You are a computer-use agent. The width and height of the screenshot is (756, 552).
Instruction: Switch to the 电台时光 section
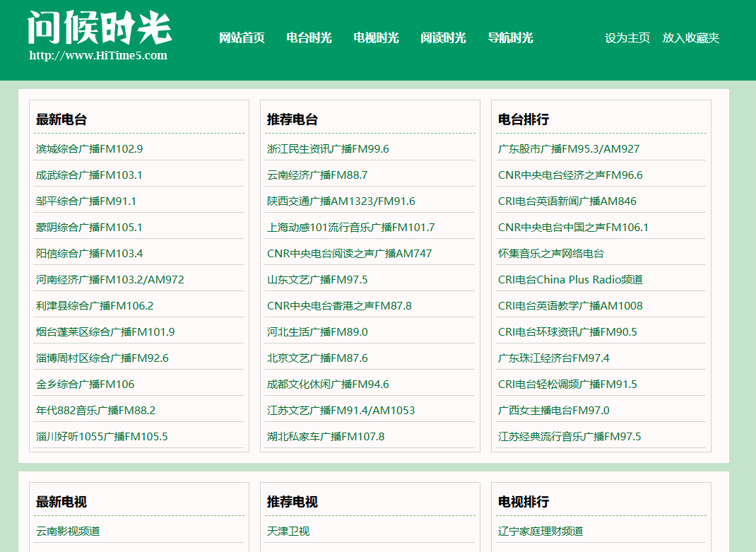coord(307,38)
